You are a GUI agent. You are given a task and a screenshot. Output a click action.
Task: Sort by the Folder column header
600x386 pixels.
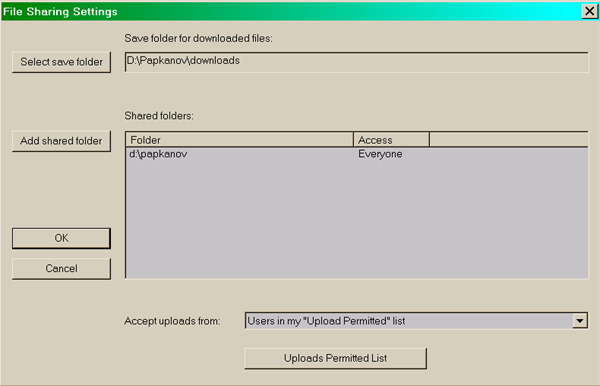tap(239, 140)
